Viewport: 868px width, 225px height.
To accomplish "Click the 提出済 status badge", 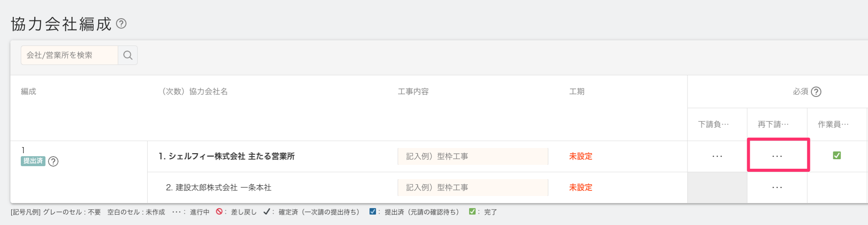I will coord(33,161).
